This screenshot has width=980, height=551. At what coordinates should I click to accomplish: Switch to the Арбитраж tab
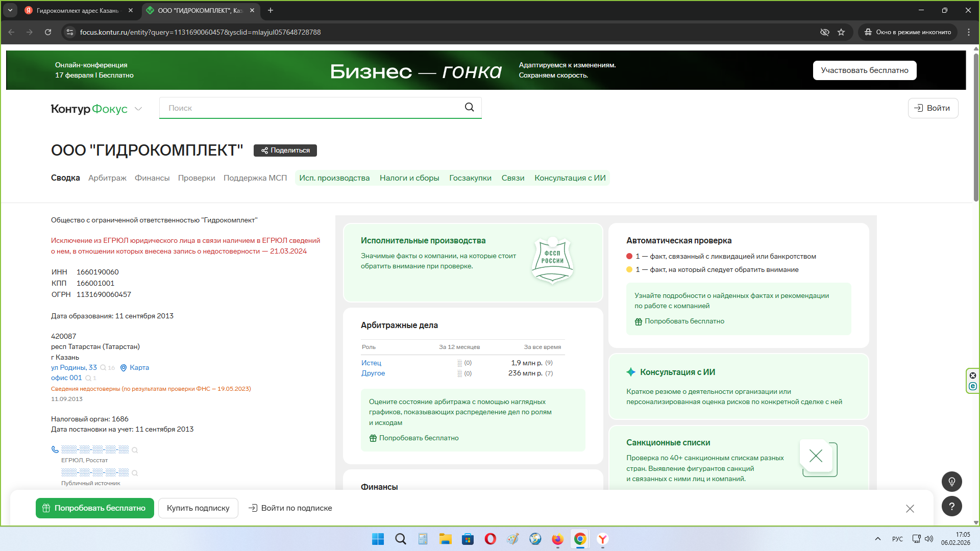(x=107, y=178)
